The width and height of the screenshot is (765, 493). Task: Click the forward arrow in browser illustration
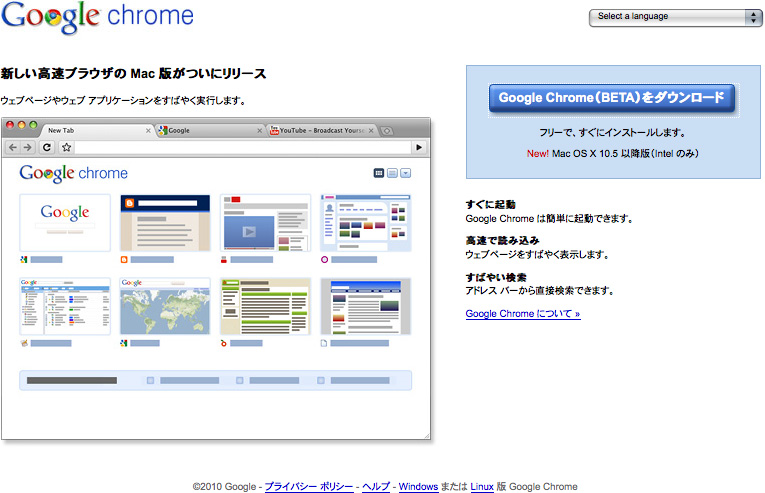click(x=28, y=147)
